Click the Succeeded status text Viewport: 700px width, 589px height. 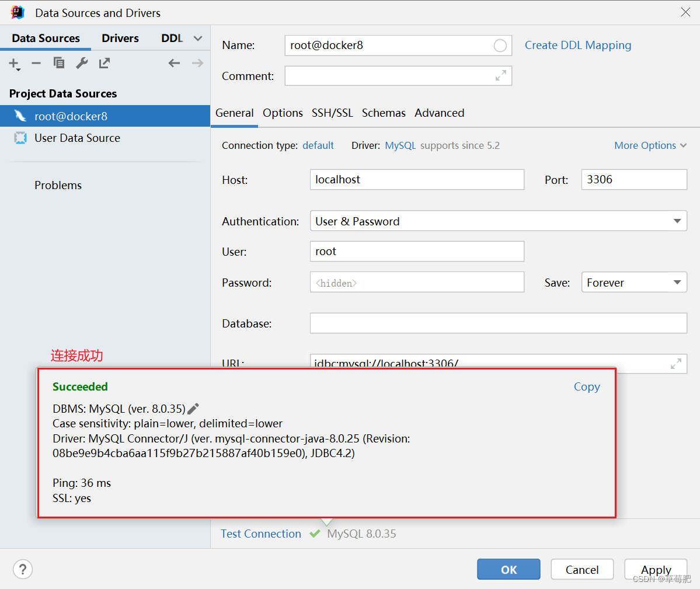pyautogui.click(x=80, y=387)
